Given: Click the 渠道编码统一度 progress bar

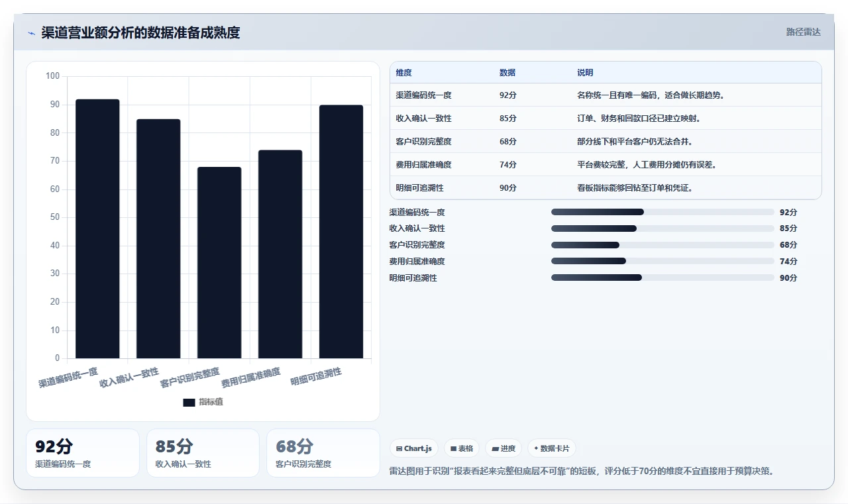Looking at the screenshot, I should pos(662,212).
